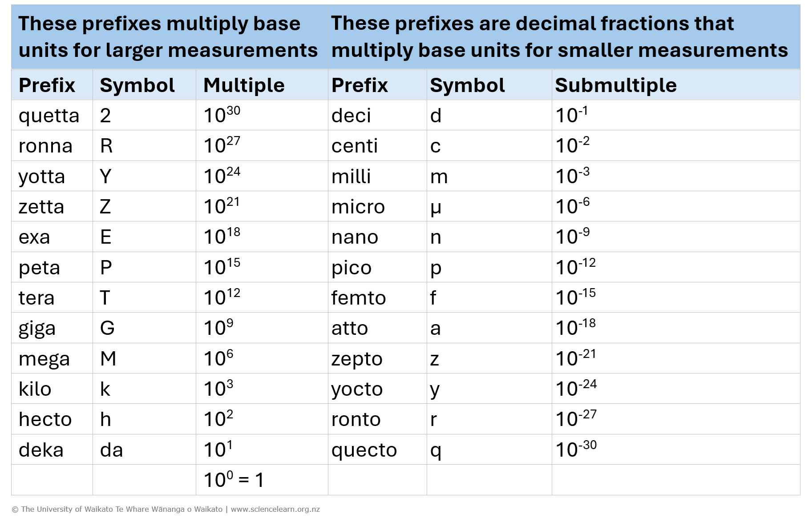Select the micro symbol μ cell

[x=436, y=207]
